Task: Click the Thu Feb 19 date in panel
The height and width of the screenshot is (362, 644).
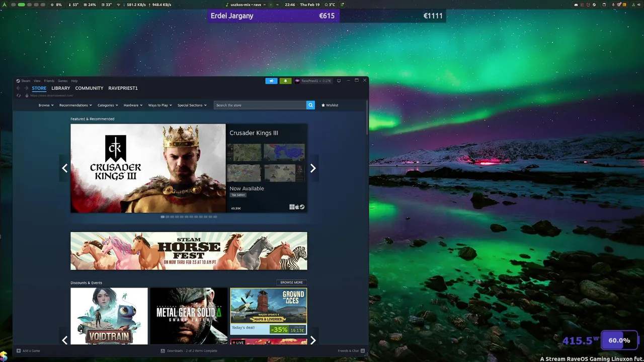Action: [x=310, y=5]
